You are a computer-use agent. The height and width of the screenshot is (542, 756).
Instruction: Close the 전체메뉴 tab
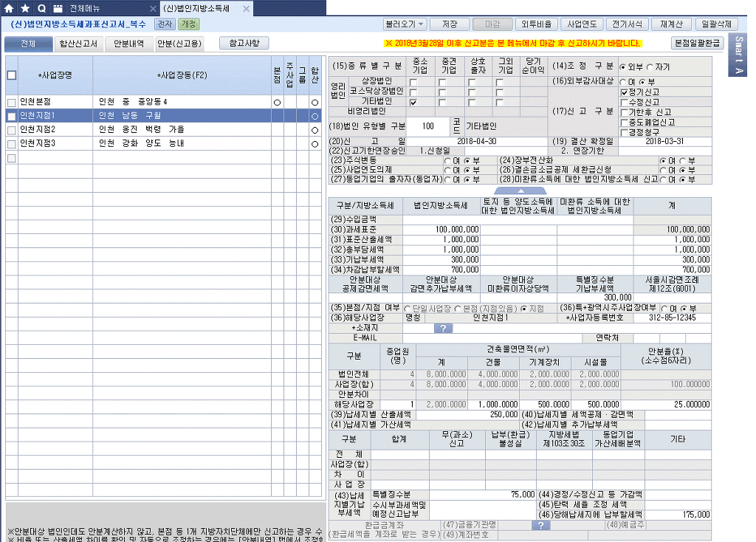[x=153, y=9]
